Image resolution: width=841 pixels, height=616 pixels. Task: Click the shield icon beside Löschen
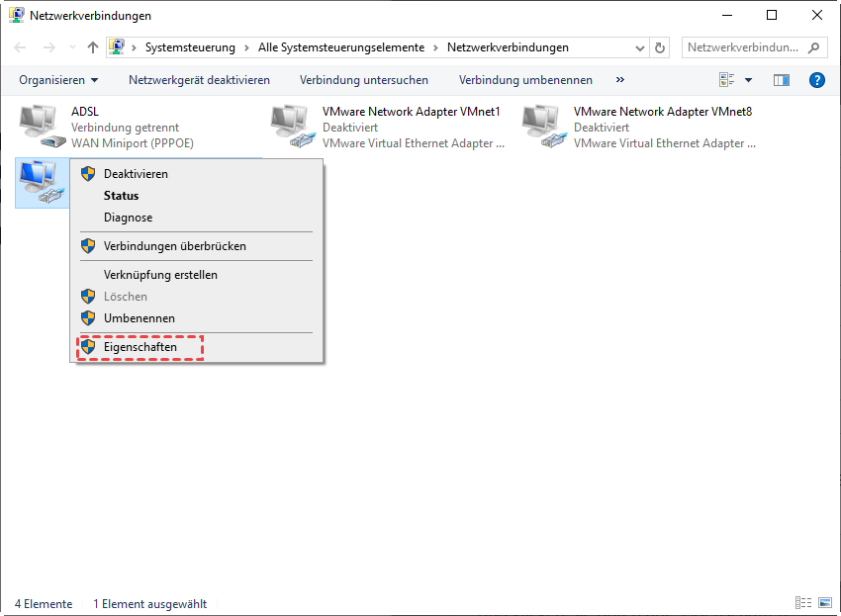pos(88,297)
